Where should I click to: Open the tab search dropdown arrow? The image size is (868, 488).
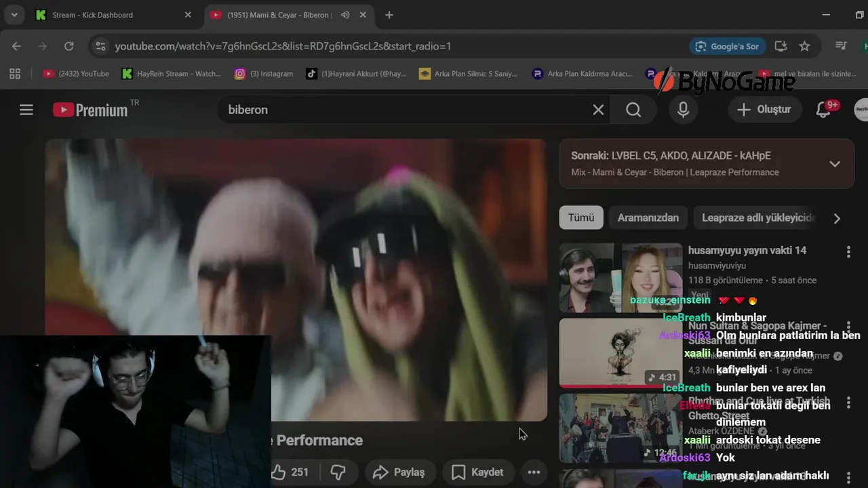pos(14,15)
